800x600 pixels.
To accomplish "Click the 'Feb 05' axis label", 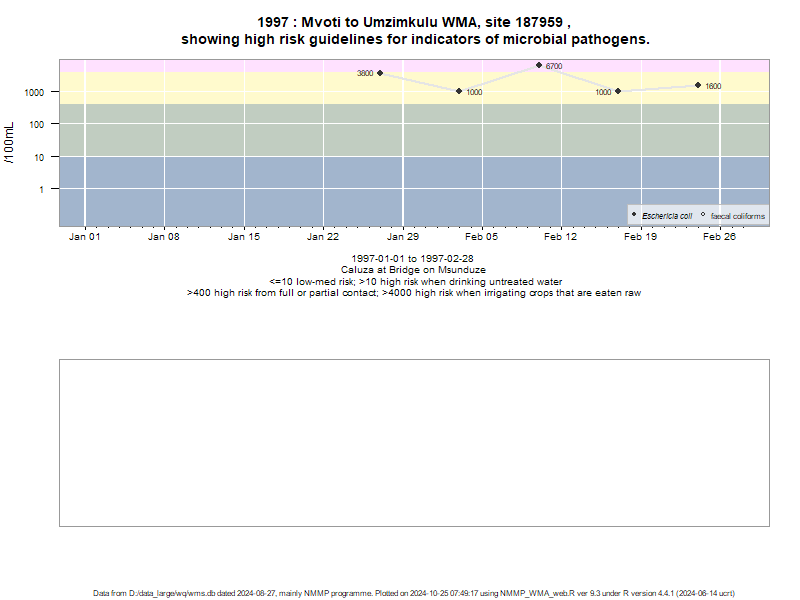I will pyautogui.click(x=482, y=237).
